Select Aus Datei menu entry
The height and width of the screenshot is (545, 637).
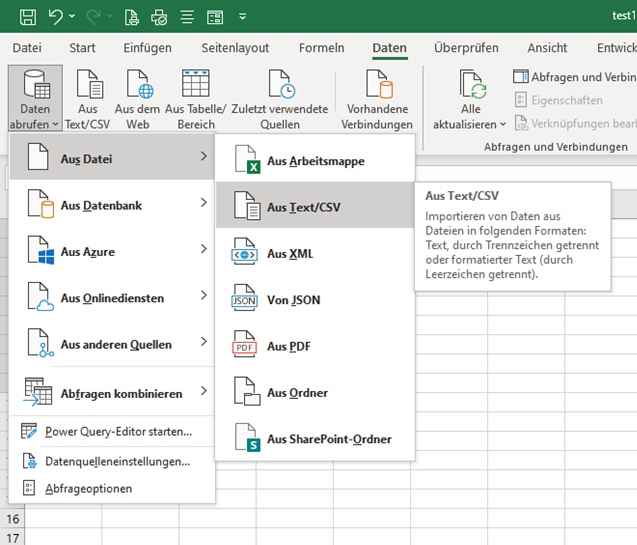pyautogui.click(x=112, y=157)
